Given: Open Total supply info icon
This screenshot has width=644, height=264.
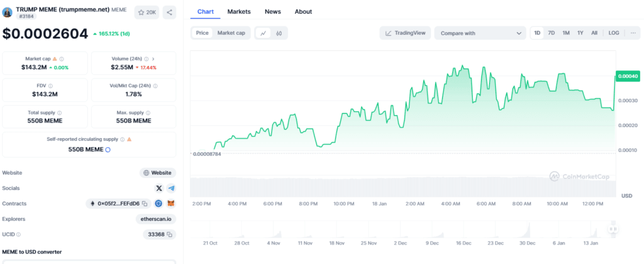Looking at the screenshot, I should pos(60,113).
